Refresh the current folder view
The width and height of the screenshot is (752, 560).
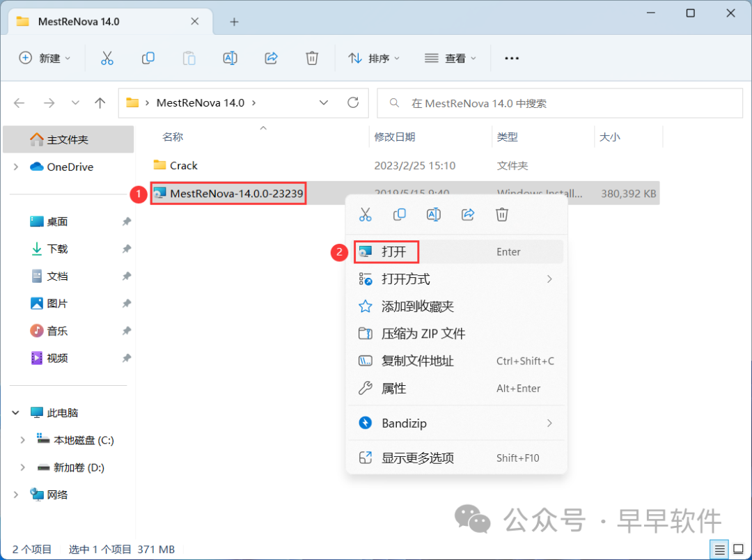click(353, 103)
